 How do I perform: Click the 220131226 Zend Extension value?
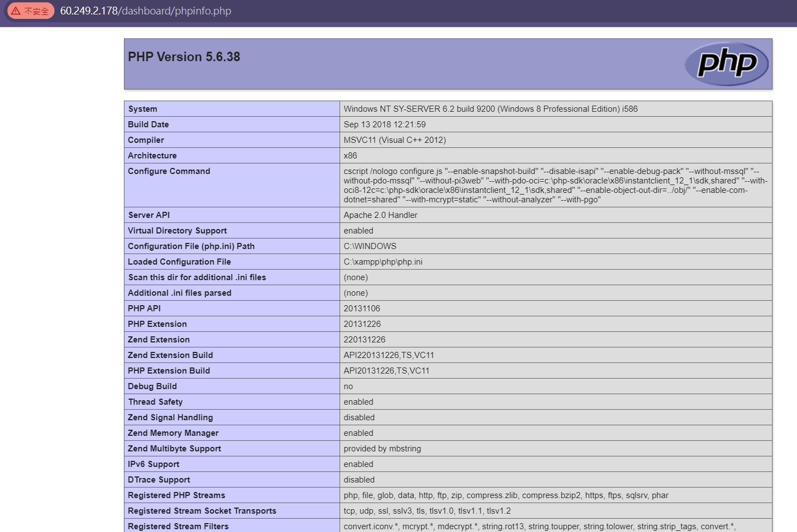pyautogui.click(x=365, y=340)
